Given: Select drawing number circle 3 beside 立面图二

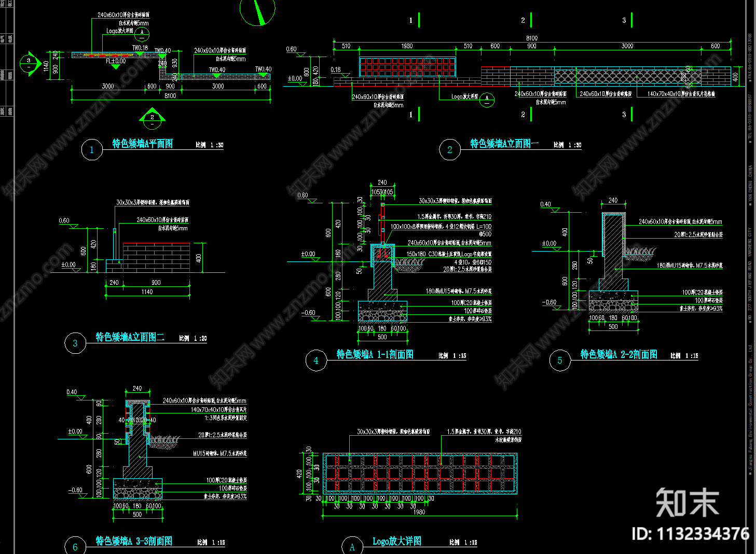Looking at the screenshot, I should (x=75, y=343).
